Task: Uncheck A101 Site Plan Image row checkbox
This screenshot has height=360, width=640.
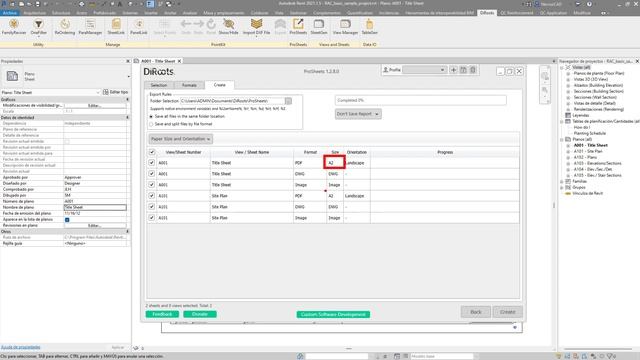Action: [x=151, y=218]
